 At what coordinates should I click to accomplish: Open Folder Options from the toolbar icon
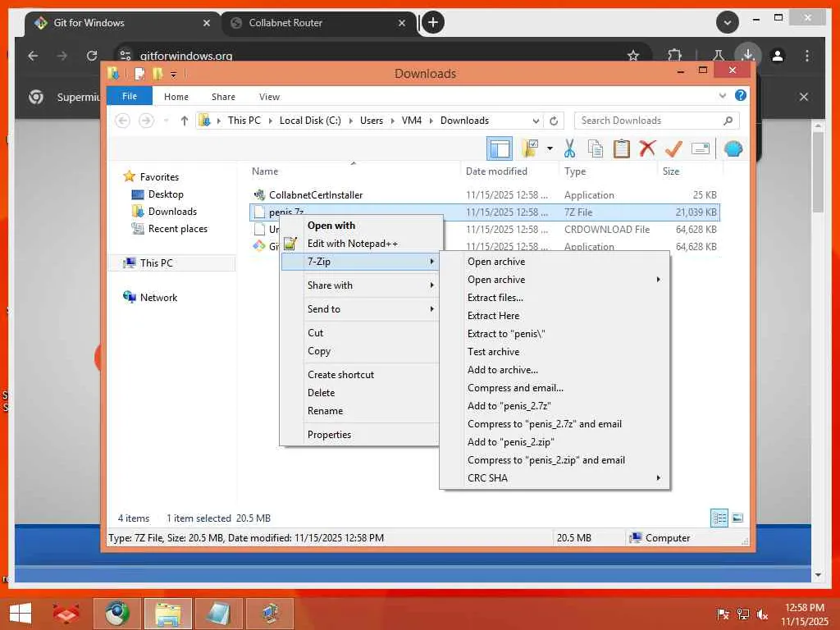(529, 148)
